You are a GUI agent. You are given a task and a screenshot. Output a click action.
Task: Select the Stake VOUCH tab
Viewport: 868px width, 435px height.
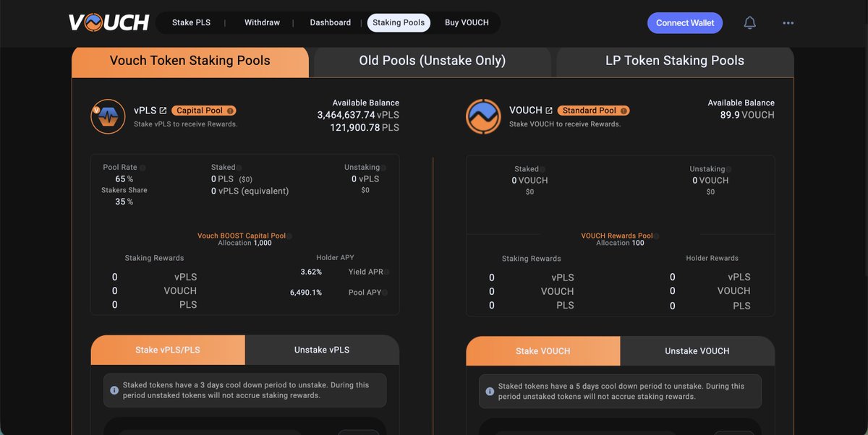click(x=543, y=351)
